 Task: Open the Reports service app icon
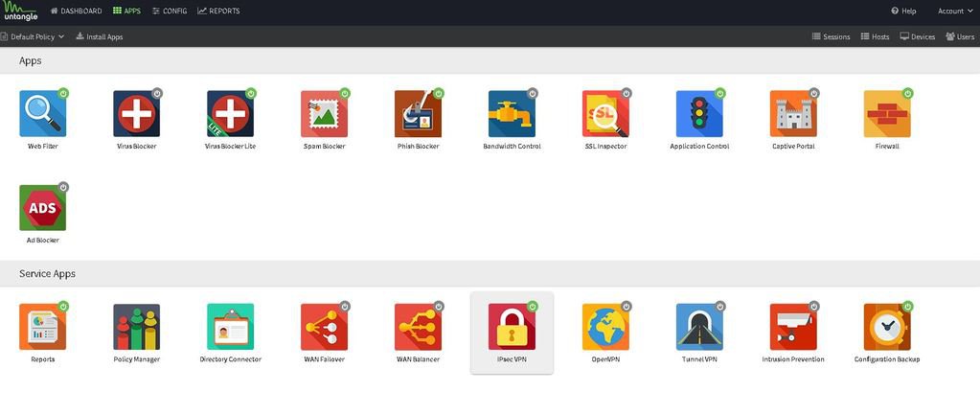click(42, 327)
